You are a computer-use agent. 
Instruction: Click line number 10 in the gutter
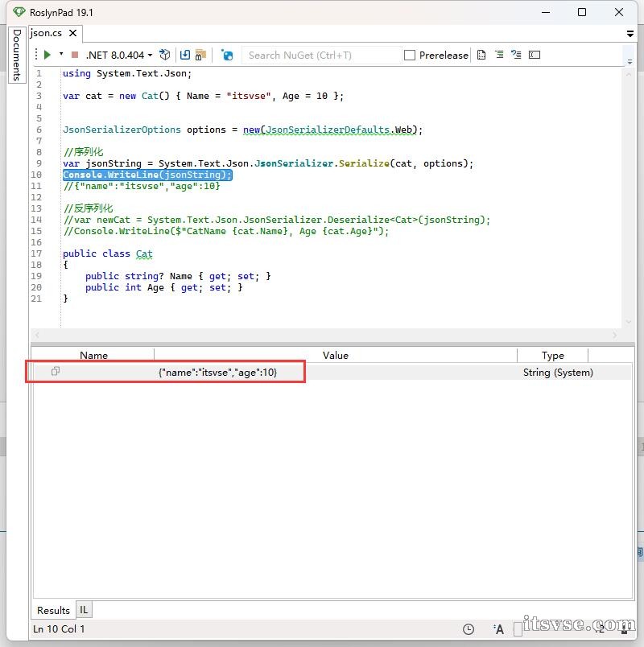click(x=36, y=175)
